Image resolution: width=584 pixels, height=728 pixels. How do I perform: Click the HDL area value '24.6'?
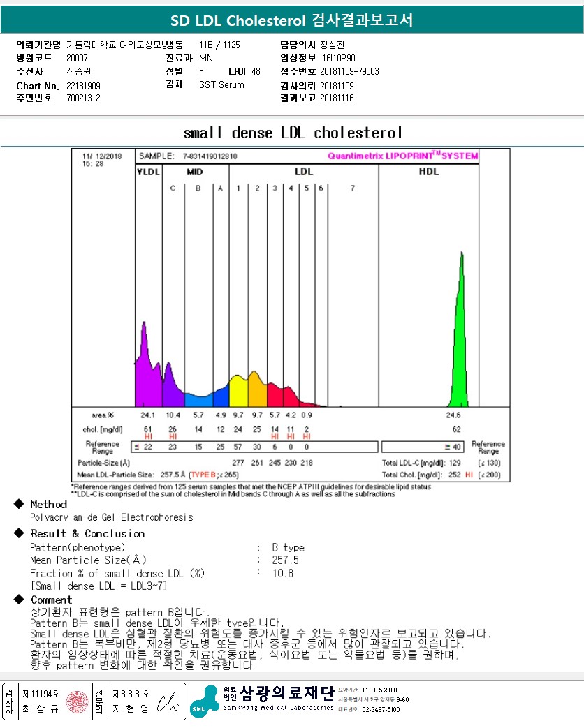tap(453, 415)
